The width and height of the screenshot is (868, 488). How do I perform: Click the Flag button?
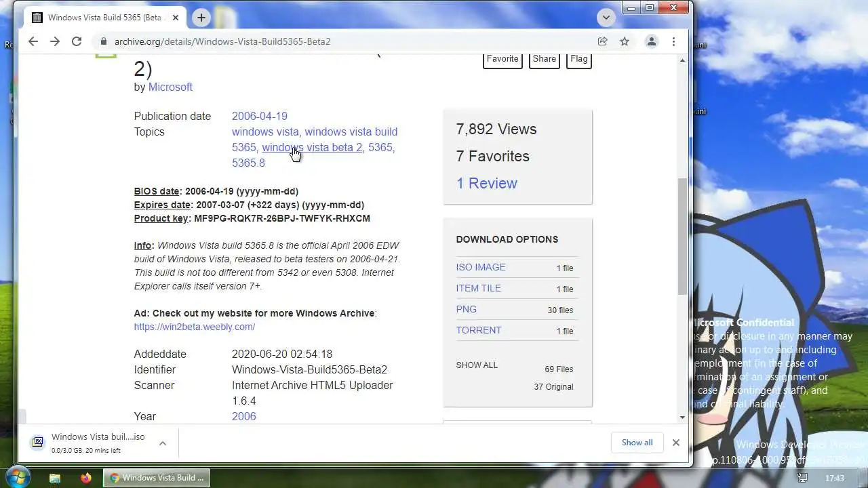[x=579, y=59]
